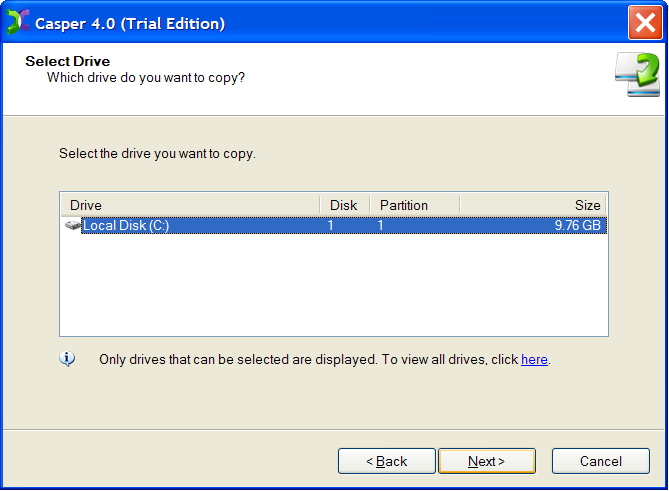
Task: Click the partition number cell for Local Disk
Action: point(380,225)
